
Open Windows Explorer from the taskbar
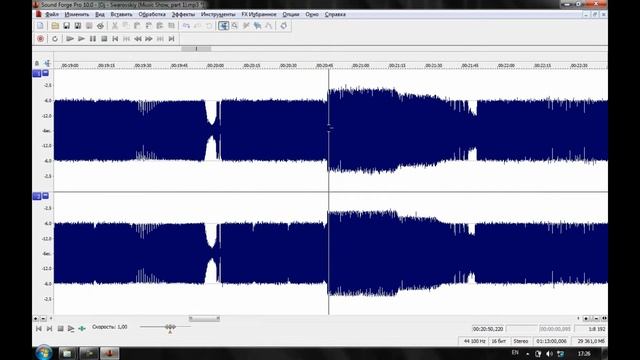(67, 353)
